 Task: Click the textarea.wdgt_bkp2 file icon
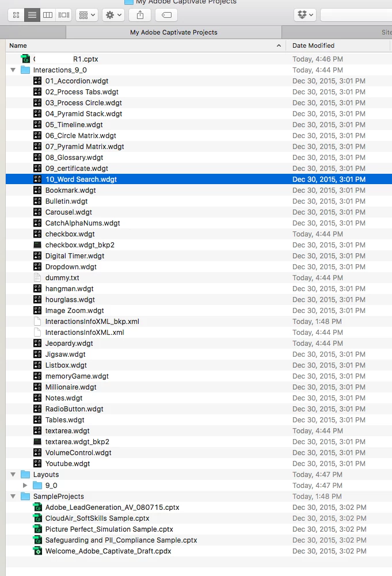37,441
